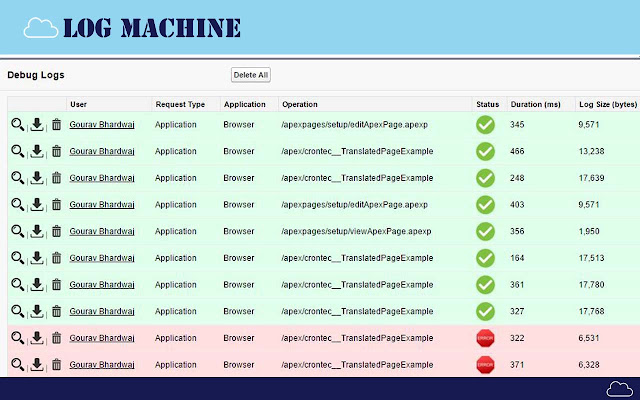Delete the error log with duration 322
The width and height of the screenshot is (640, 400).
point(56,338)
